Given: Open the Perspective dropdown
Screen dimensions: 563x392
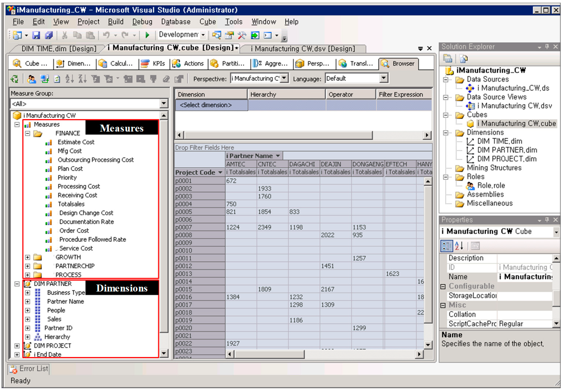Looking at the screenshot, I should point(284,78).
